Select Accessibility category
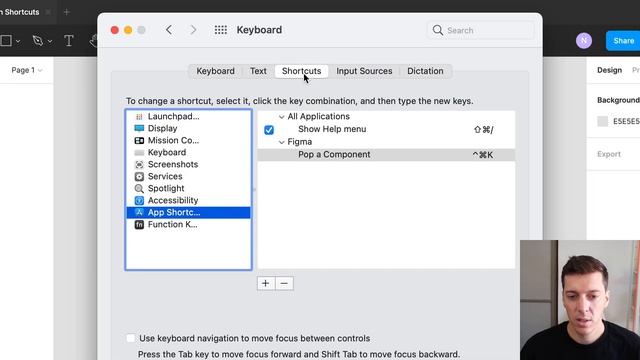The width and height of the screenshot is (640, 360). 188,200
